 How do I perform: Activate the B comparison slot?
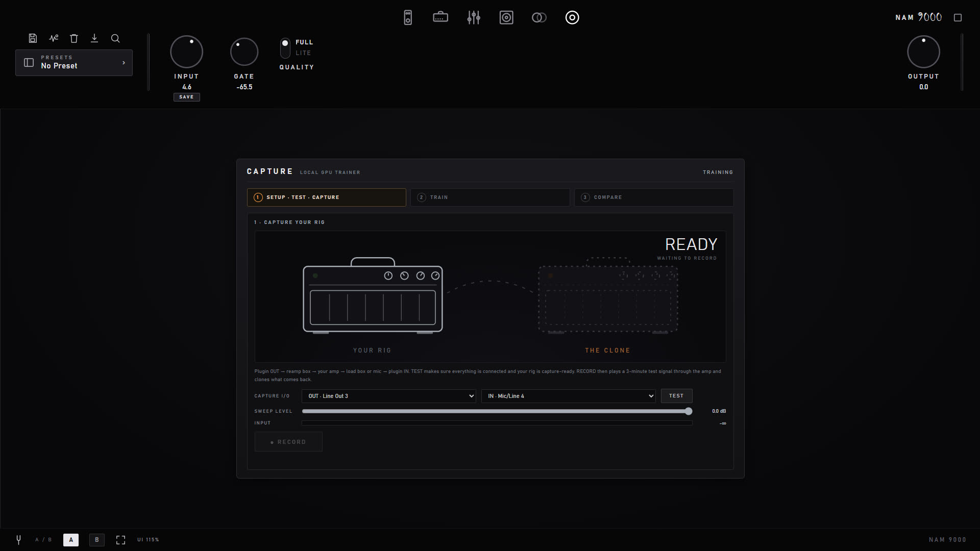point(97,540)
